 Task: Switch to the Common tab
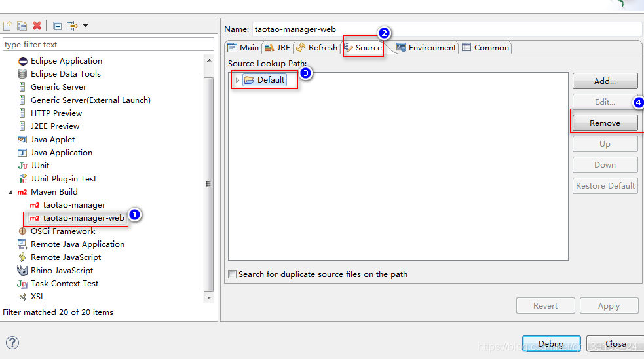coord(485,48)
